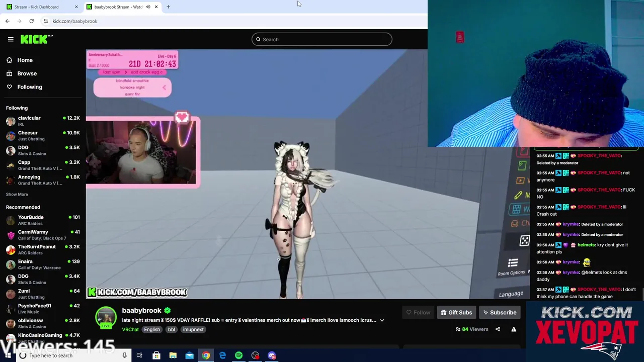Open the VRChat category link

point(130,330)
